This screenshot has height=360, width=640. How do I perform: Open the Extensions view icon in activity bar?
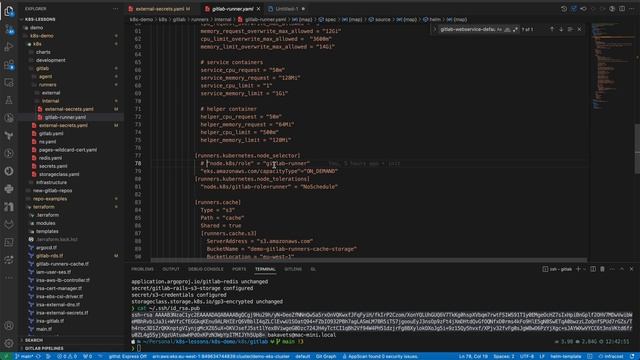click(x=9, y=65)
